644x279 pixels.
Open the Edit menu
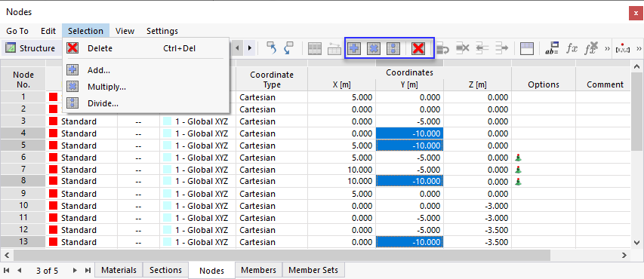click(48, 31)
